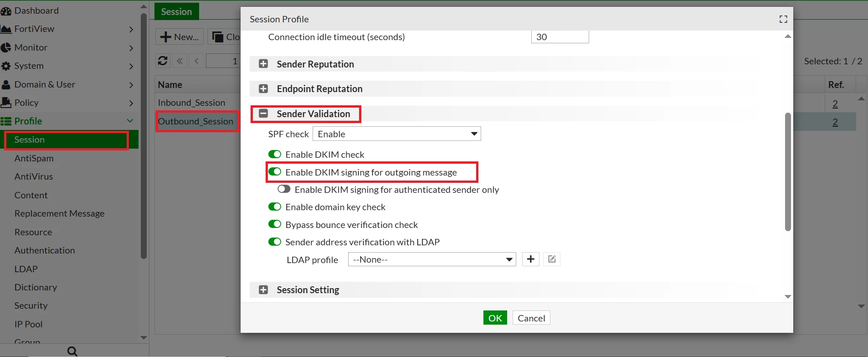This screenshot has width=868, height=357.
Task: Click the Domain & User person icon
Action: pos(6,85)
